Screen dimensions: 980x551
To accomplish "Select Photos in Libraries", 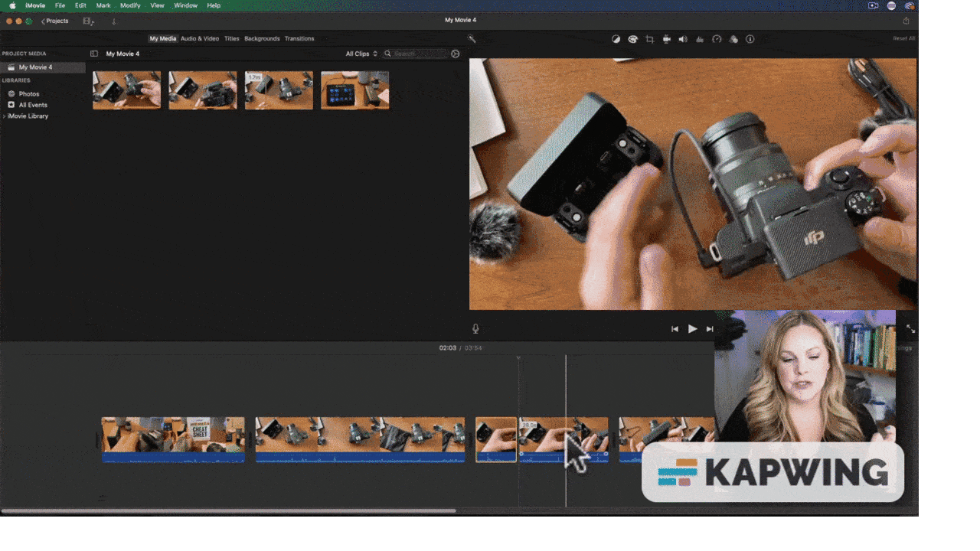I will pos(29,94).
